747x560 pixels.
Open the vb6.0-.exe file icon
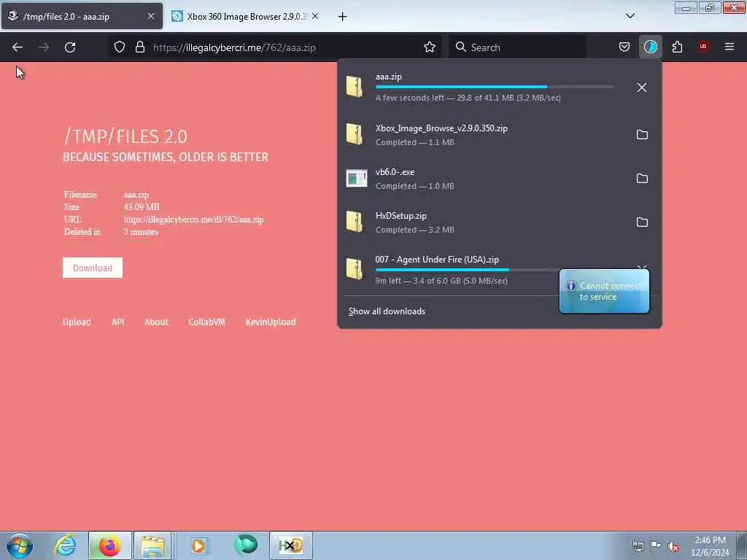[356, 179]
